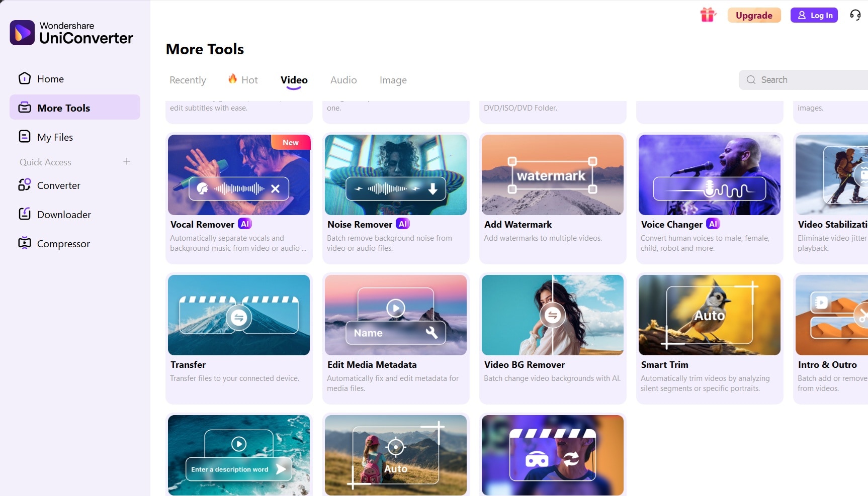Viewport: 868px width, 496px height.
Task: Open the support headset icon
Action: pos(855,15)
